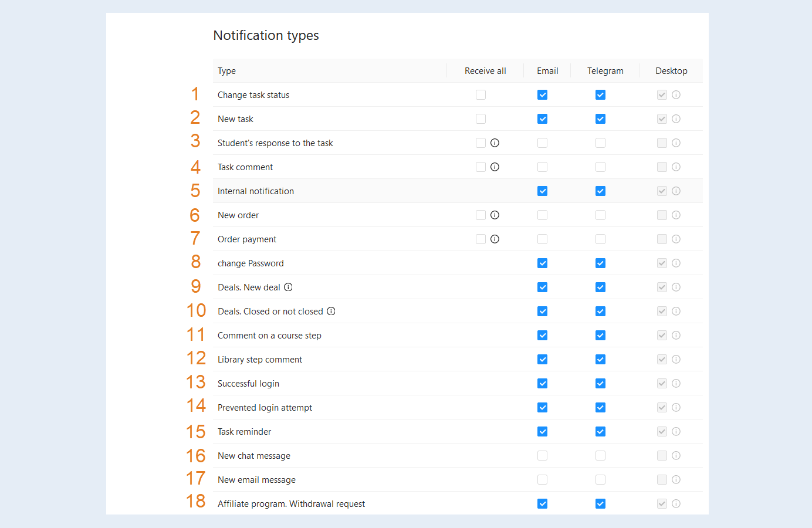Image resolution: width=812 pixels, height=528 pixels.
Task: Click Desktop info icon for Student's response row
Action: [x=676, y=143]
